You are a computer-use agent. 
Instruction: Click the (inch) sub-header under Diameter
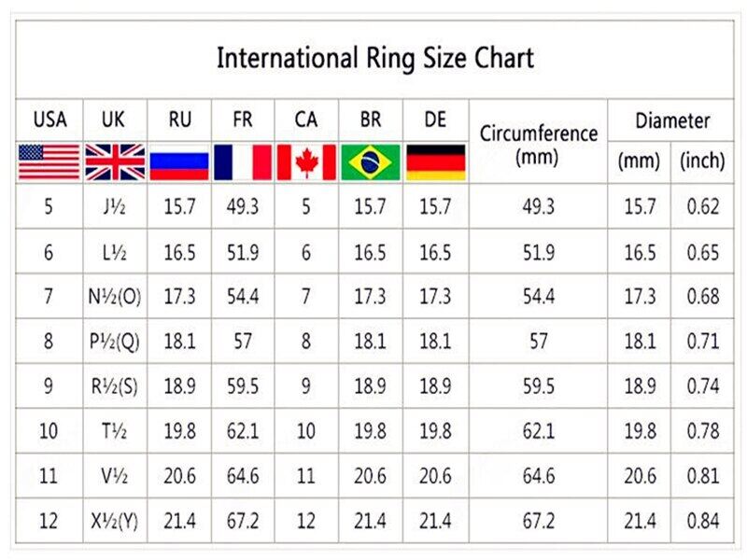(x=702, y=161)
